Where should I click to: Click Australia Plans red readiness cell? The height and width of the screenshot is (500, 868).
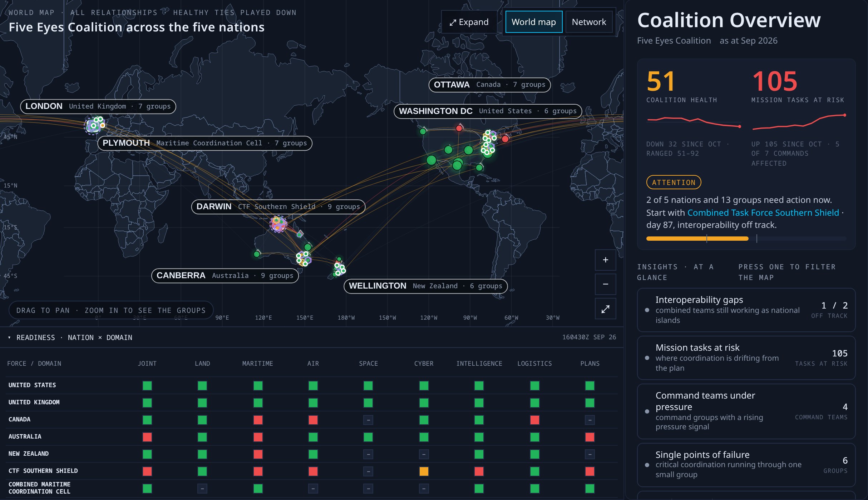tap(590, 437)
